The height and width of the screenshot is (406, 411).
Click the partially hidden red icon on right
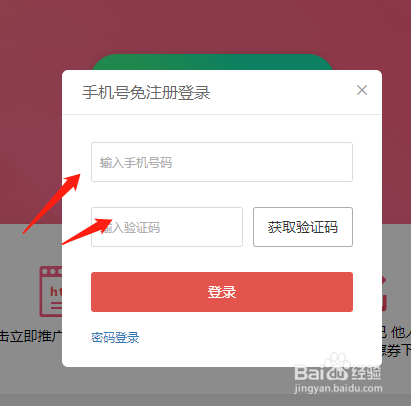coord(384,293)
